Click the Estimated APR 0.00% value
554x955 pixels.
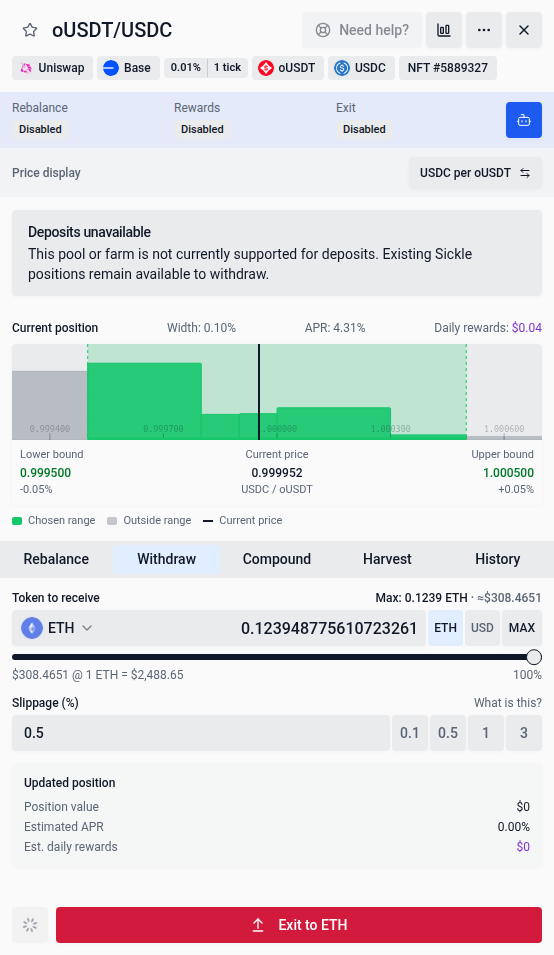514,826
